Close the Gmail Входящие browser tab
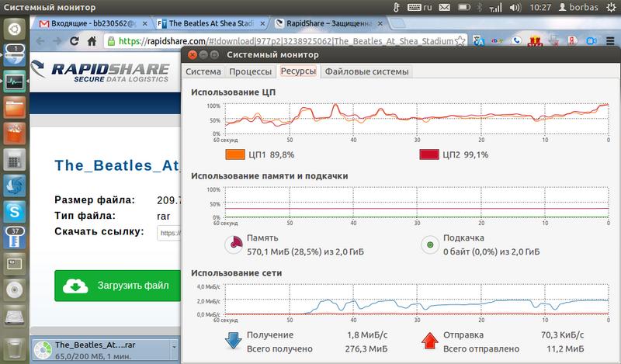621x364 pixels. 144,24
